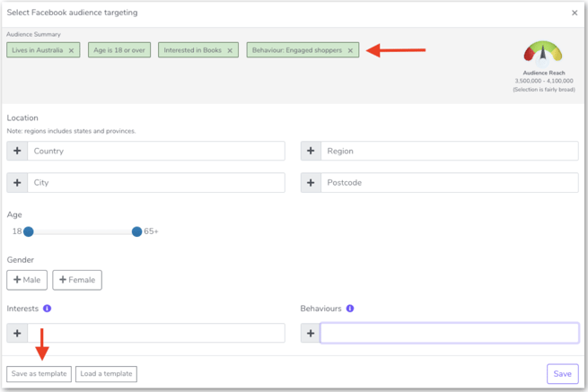Focus the Postcode input field
Viewport: 588px width, 392px height.
(450, 183)
